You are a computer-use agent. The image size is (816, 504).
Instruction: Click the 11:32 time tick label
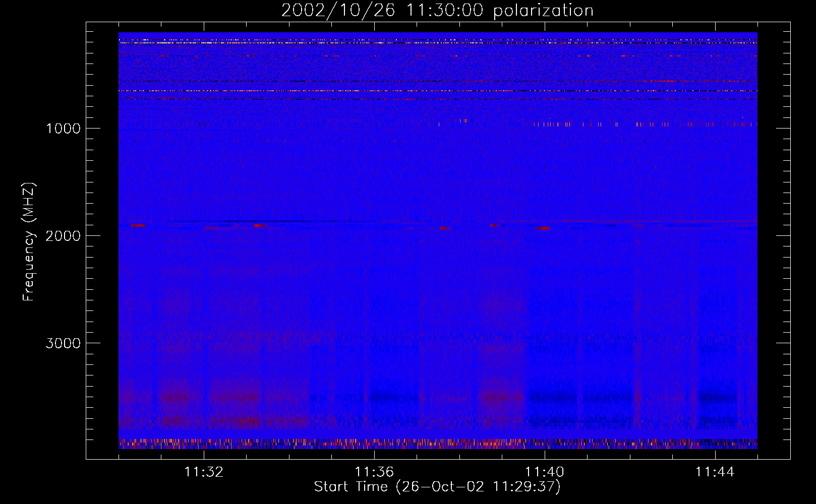pyautogui.click(x=204, y=472)
